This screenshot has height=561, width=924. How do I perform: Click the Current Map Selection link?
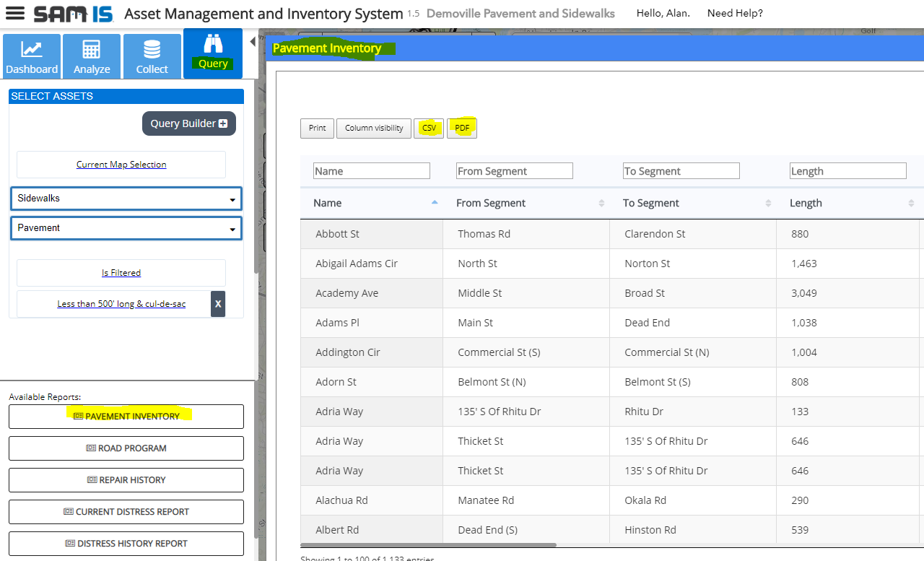(x=121, y=165)
